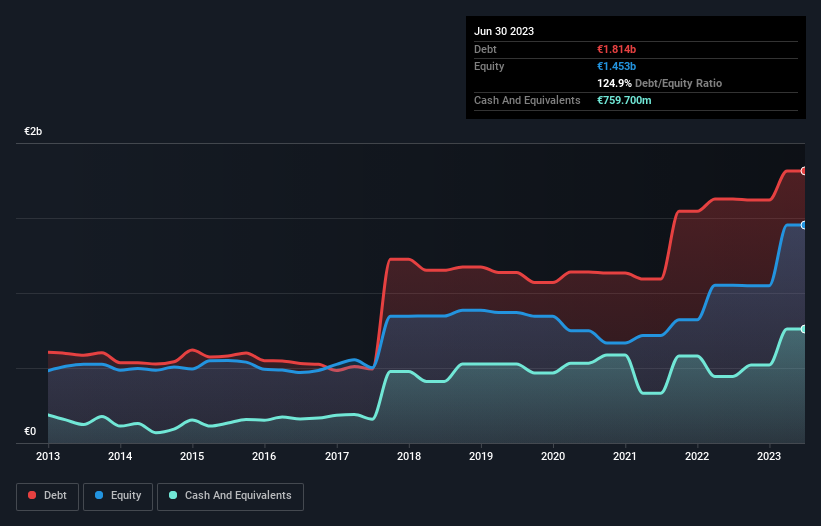Click the 2020 x-axis label
This screenshot has width=821, height=526.
(553, 456)
